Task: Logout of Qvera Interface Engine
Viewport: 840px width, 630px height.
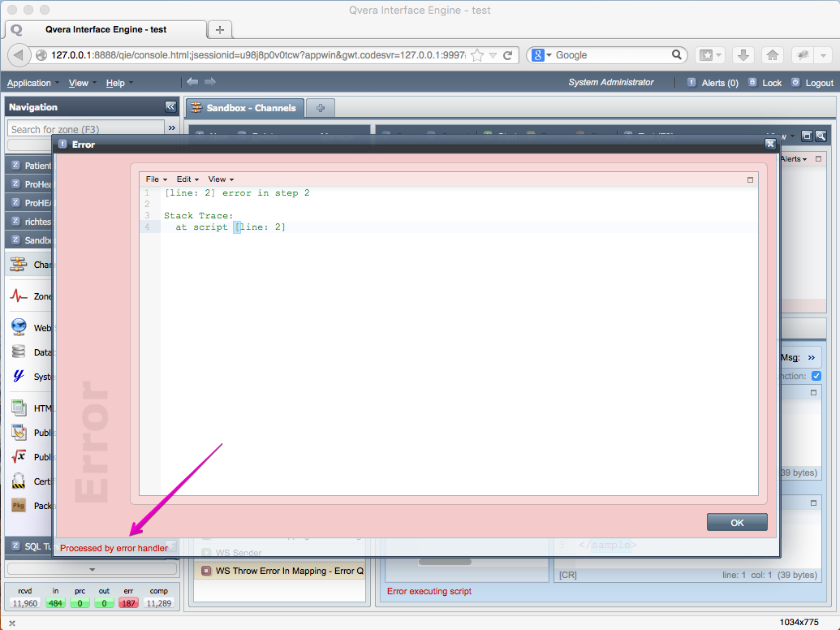Action: click(812, 83)
